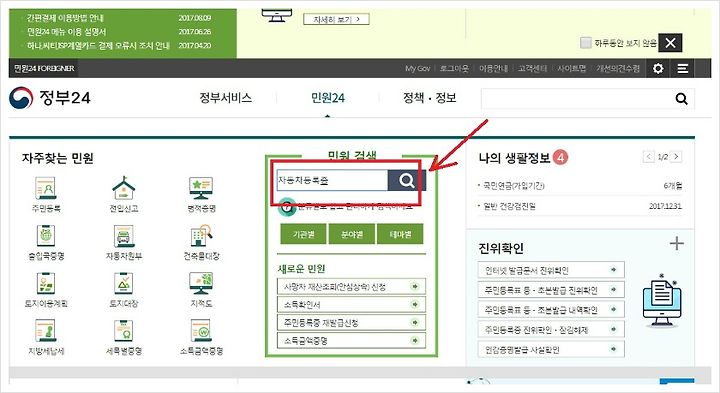
Task: Click the 자세히 보기 button
Action: 336,19
